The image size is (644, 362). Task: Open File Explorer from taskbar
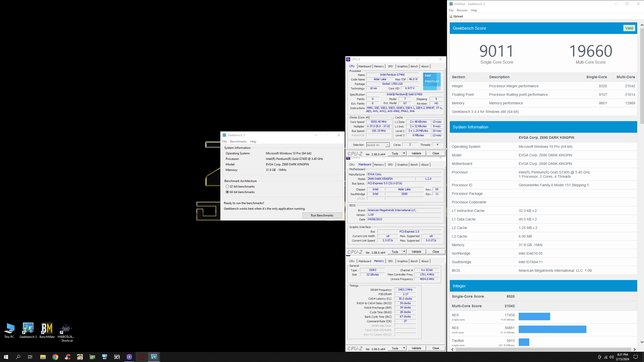[43, 357]
